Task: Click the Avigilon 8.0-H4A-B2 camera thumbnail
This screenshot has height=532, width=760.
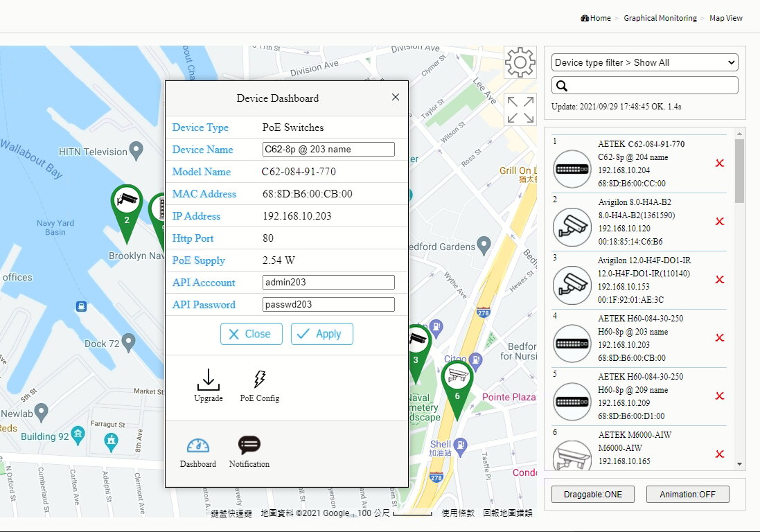Action: coord(572,227)
